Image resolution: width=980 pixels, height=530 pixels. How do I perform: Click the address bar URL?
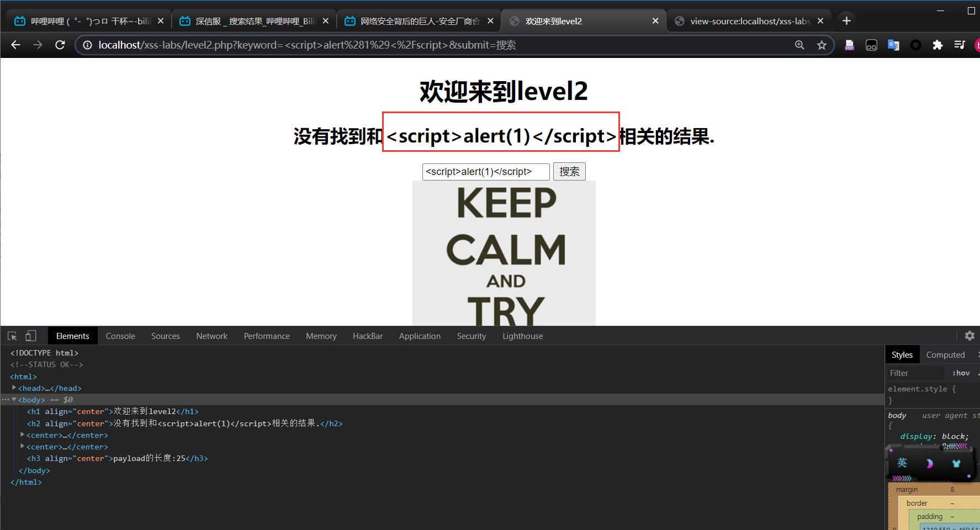coord(307,45)
